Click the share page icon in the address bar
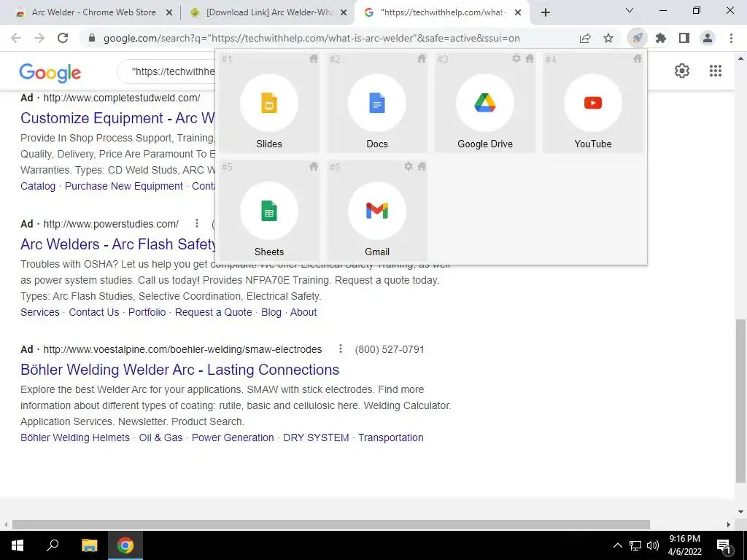 coord(585,38)
